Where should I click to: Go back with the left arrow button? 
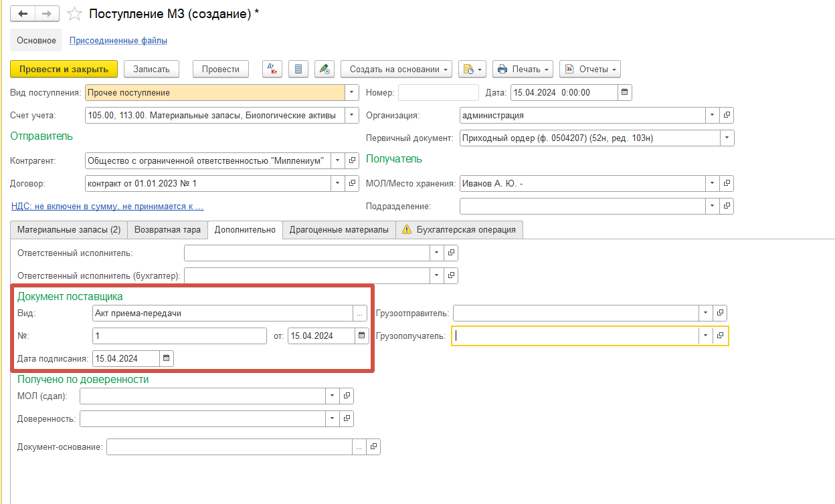23,13
